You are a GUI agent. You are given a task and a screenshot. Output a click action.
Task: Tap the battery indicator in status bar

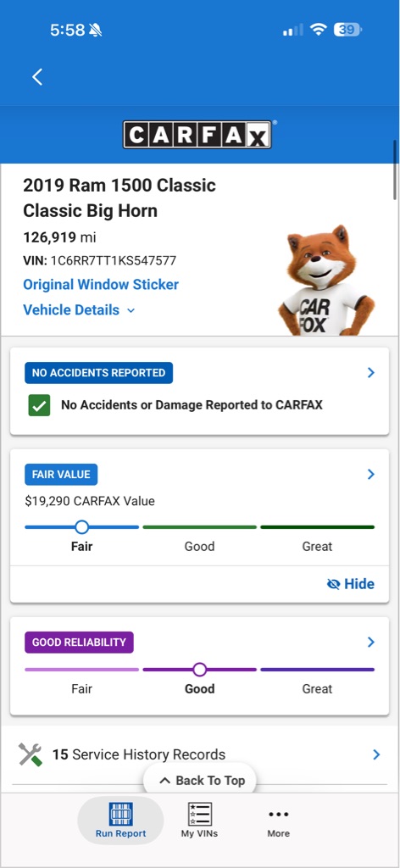tap(347, 30)
